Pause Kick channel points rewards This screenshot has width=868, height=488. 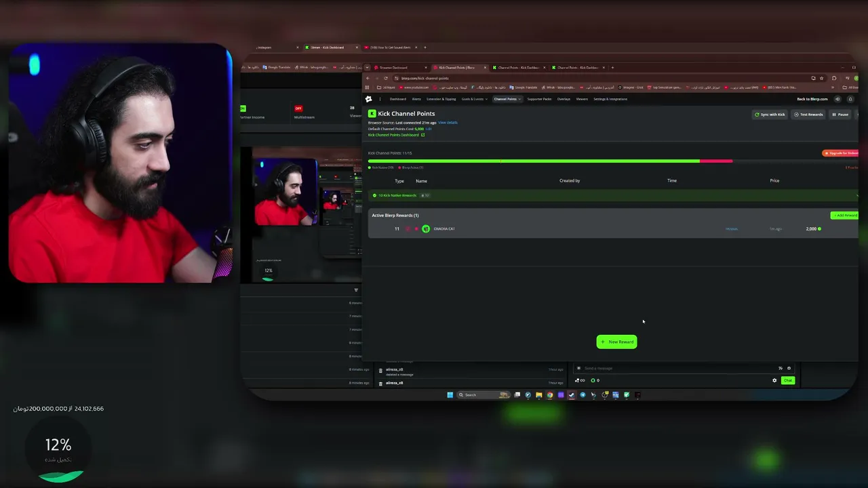click(x=840, y=115)
